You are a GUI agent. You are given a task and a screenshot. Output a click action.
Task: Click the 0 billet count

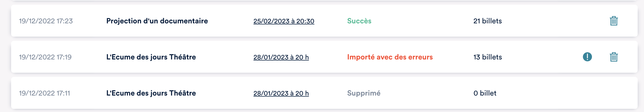tap(485, 93)
